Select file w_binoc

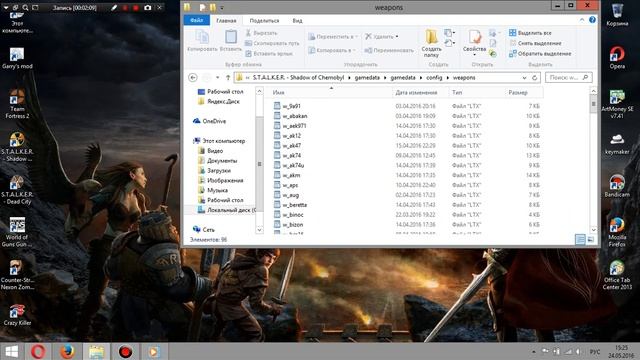(x=288, y=215)
